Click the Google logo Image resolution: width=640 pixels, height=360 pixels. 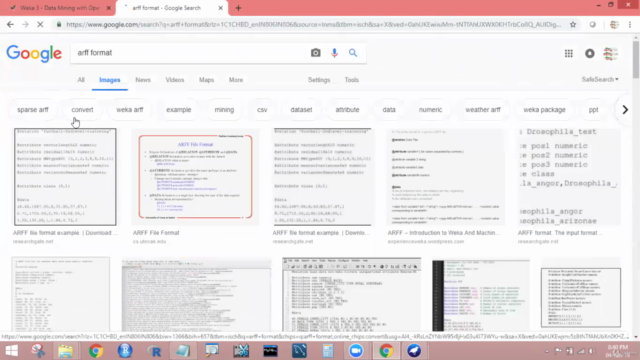(34, 53)
